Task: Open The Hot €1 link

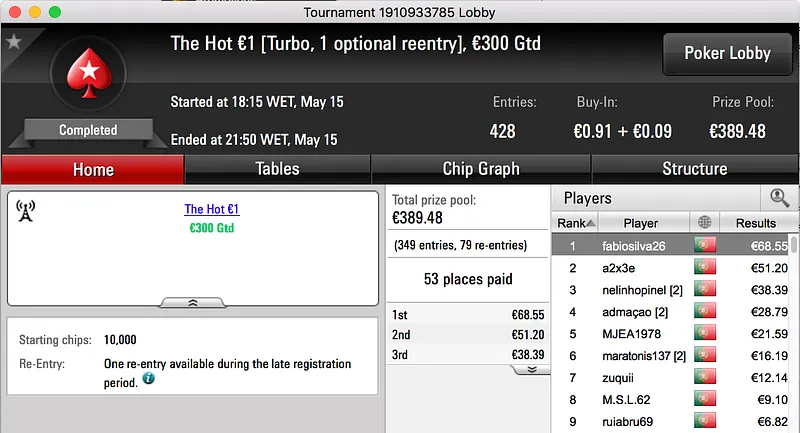Action: click(212, 210)
